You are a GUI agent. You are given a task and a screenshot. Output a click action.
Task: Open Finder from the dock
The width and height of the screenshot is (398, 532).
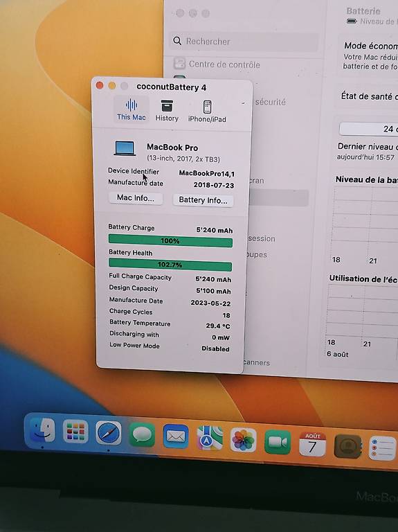click(x=42, y=429)
